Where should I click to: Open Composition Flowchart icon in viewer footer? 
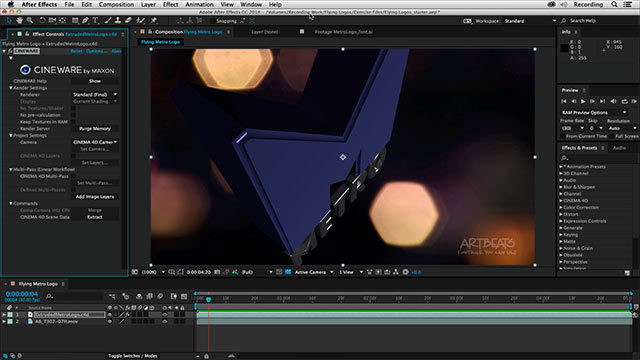396,272
